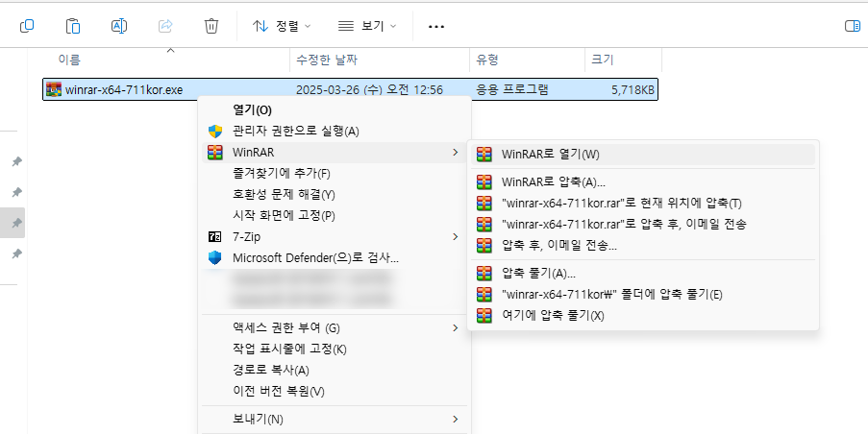Click the 2025-03-26 modified date cell

tap(369, 89)
